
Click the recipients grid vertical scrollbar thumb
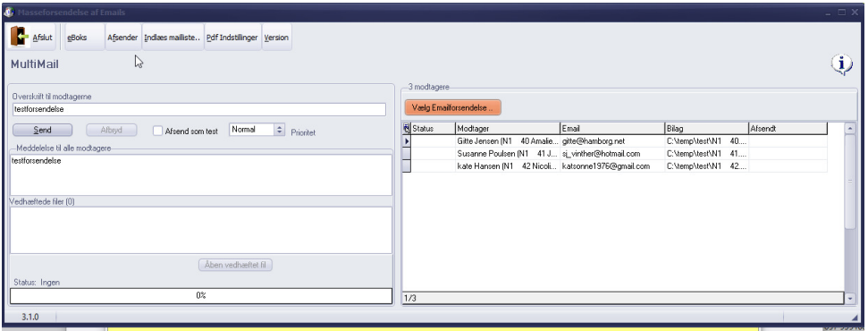tap(850, 182)
